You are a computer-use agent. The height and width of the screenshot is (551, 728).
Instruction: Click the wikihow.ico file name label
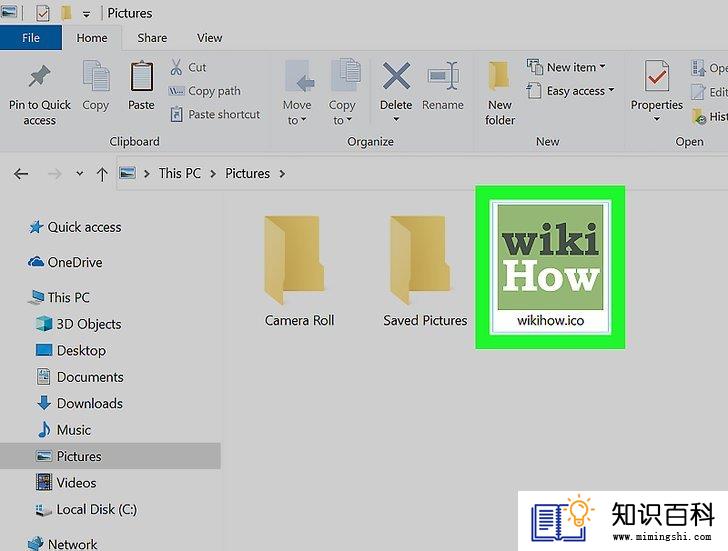coord(551,320)
